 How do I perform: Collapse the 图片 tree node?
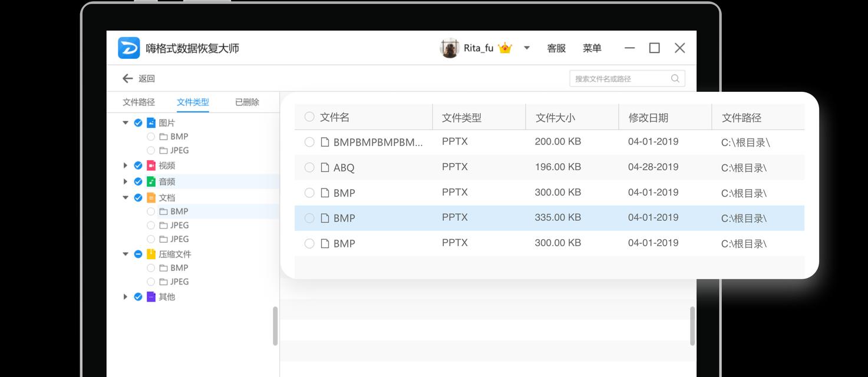coord(126,123)
